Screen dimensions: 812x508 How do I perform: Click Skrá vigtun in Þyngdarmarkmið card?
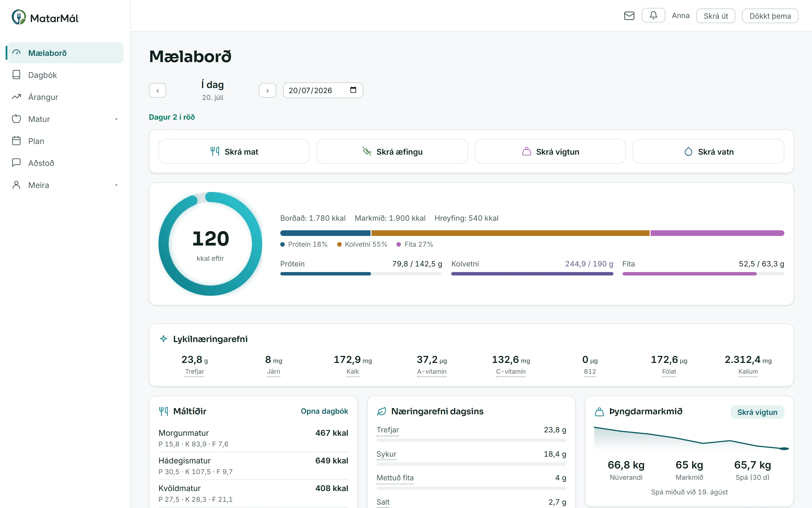757,412
